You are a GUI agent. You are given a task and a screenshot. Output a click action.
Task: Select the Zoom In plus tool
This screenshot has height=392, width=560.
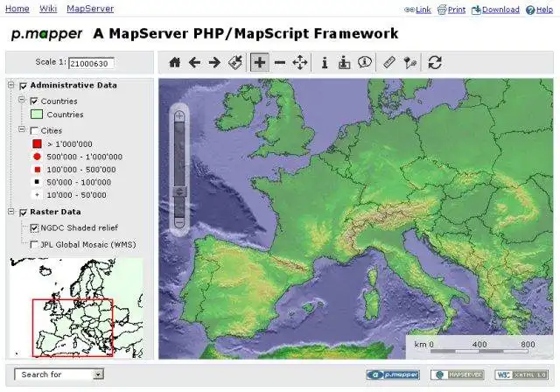tap(260, 62)
